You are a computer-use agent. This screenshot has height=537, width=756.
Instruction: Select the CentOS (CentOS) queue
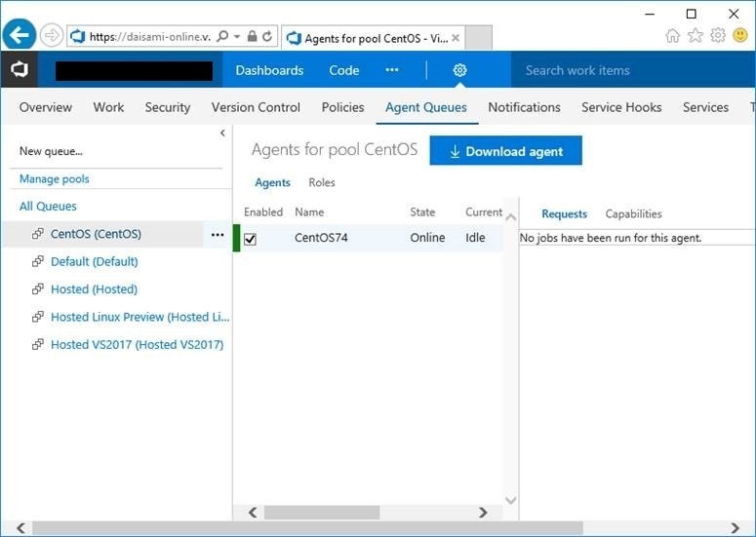[x=96, y=234]
